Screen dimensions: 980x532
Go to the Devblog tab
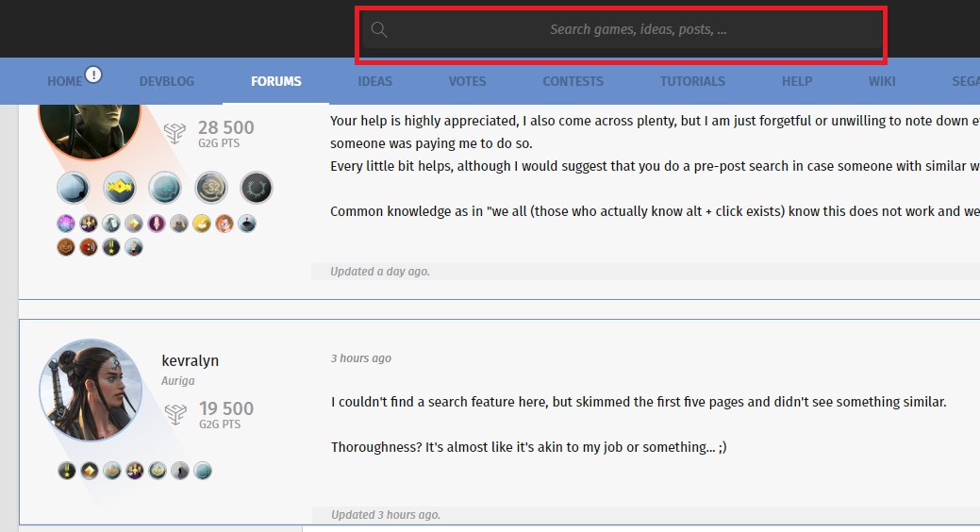166,81
